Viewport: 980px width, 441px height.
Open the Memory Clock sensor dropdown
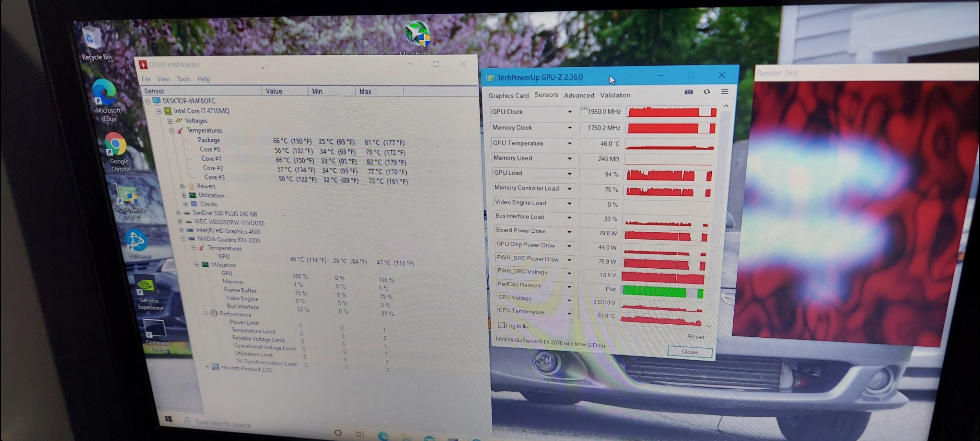570,128
